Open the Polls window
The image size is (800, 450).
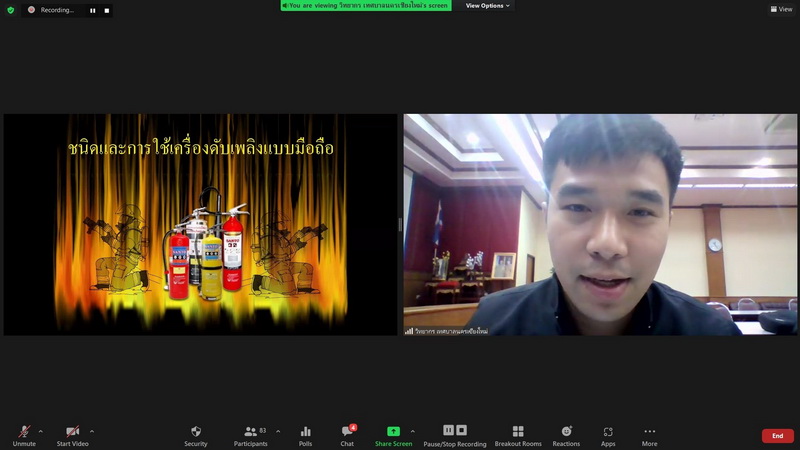305,435
